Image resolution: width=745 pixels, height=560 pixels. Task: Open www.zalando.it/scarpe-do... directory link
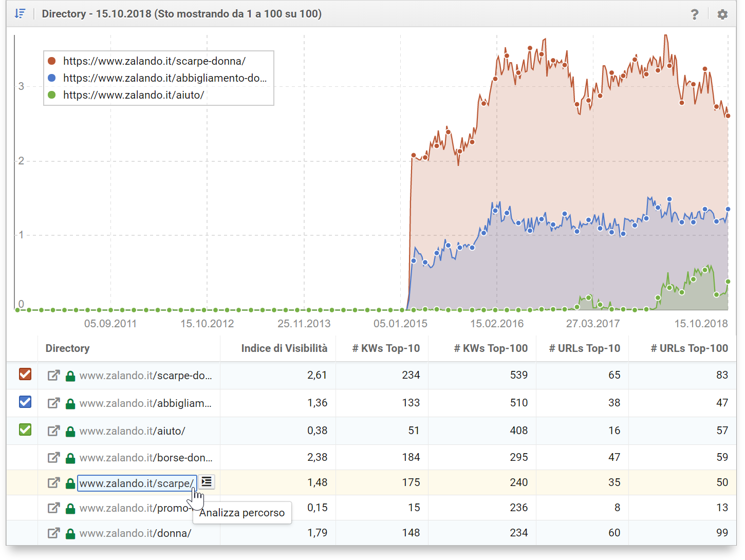click(146, 376)
